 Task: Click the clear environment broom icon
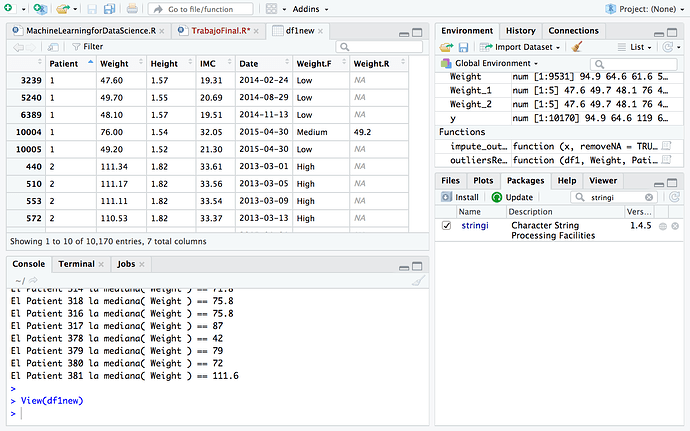pos(576,47)
